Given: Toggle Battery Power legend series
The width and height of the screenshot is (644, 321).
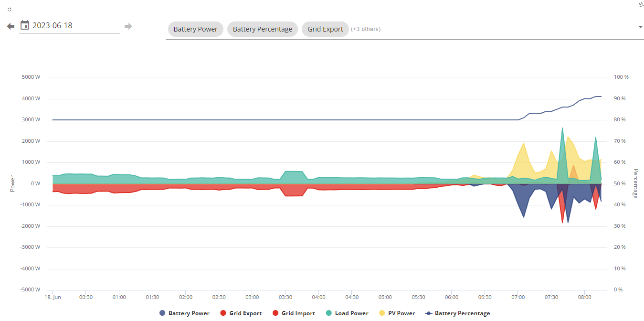Looking at the screenshot, I should click(184, 313).
